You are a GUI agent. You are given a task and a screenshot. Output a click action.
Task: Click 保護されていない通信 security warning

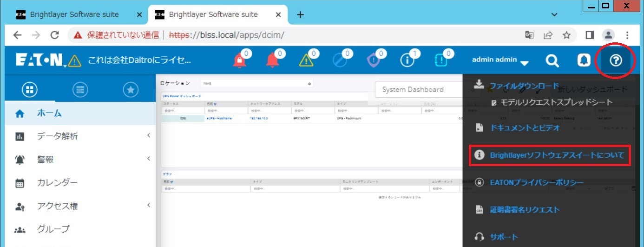click(x=116, y=35)
